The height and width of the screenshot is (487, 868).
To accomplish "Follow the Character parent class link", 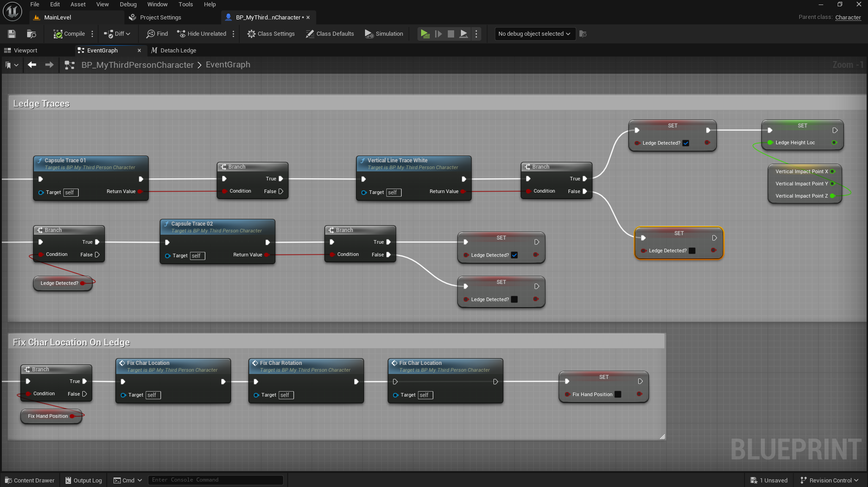I will coord(848,17).
